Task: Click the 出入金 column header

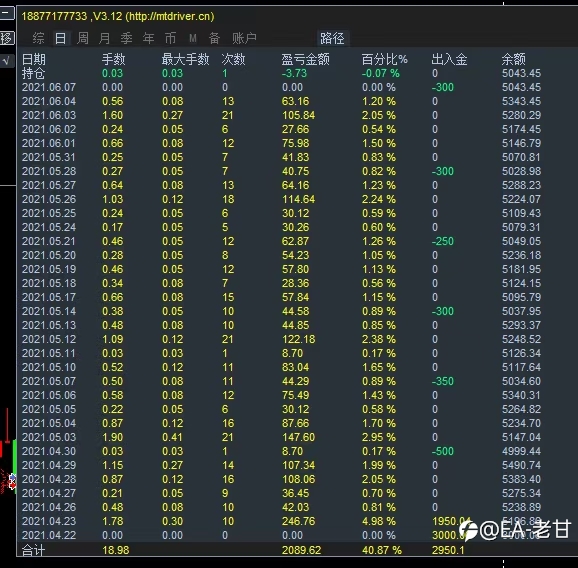Action: click(x=449, y=59)
